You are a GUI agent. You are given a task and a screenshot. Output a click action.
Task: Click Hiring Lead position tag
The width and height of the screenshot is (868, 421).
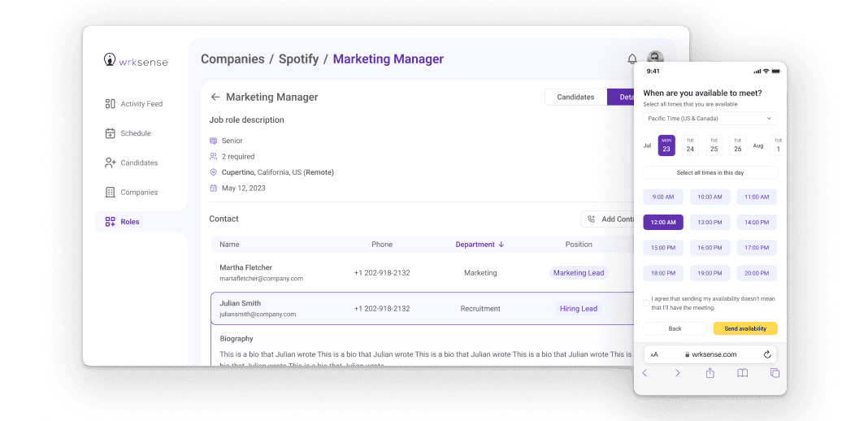point(579,309)
